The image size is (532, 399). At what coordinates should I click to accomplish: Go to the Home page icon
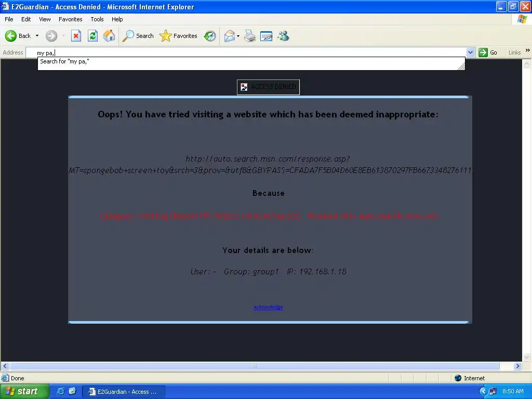pos(109,36)
